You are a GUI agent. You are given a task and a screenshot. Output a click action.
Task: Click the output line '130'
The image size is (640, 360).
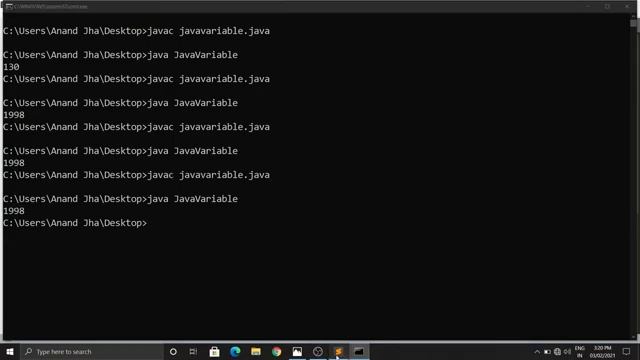11,67
